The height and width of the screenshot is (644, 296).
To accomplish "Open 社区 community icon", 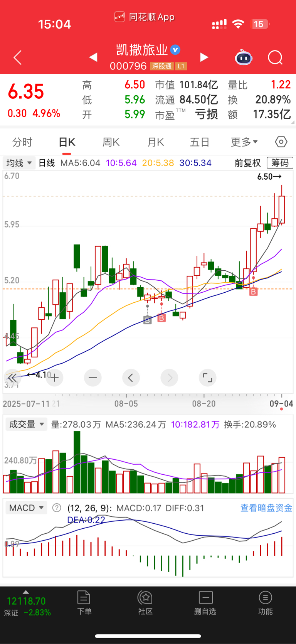I will tap(145, 602).
